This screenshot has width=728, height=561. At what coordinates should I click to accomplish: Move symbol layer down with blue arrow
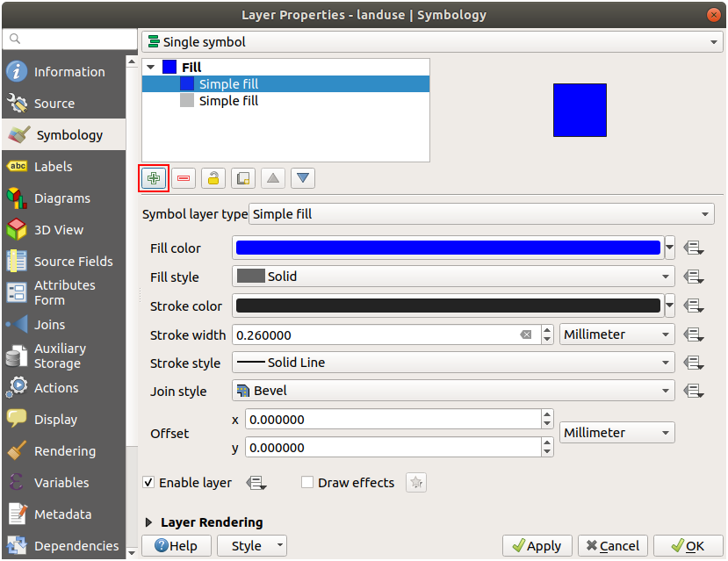[x=303, y=178]
